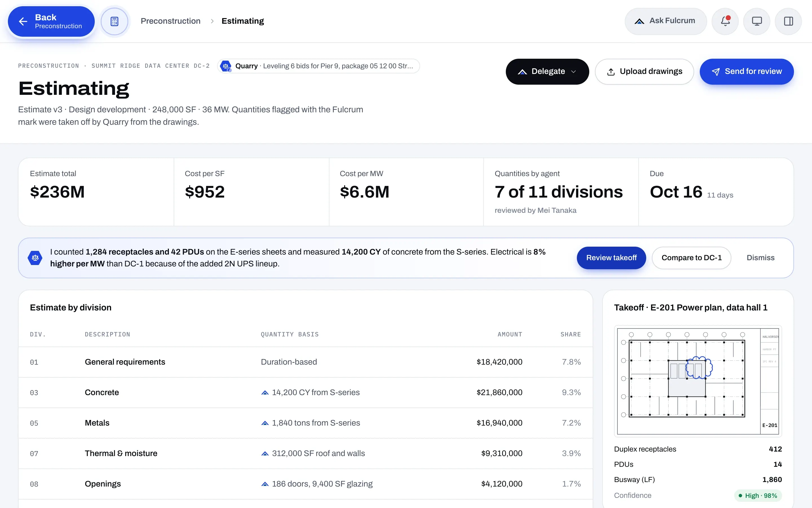Image resolution: width=812 pixels, height=508 pixels.
Task: Click the High 98% confidence badge
Action: [758, 496]
